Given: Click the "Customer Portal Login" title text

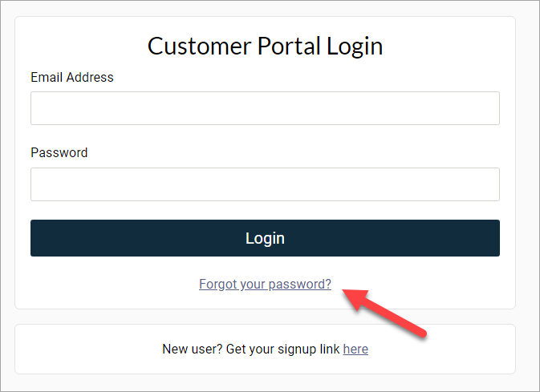Looking at the screenshot, I should pos(265,46).
